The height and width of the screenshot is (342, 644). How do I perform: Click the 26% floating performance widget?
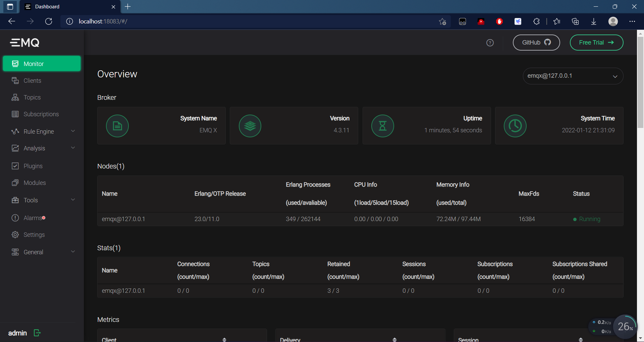tap(625, 327)
